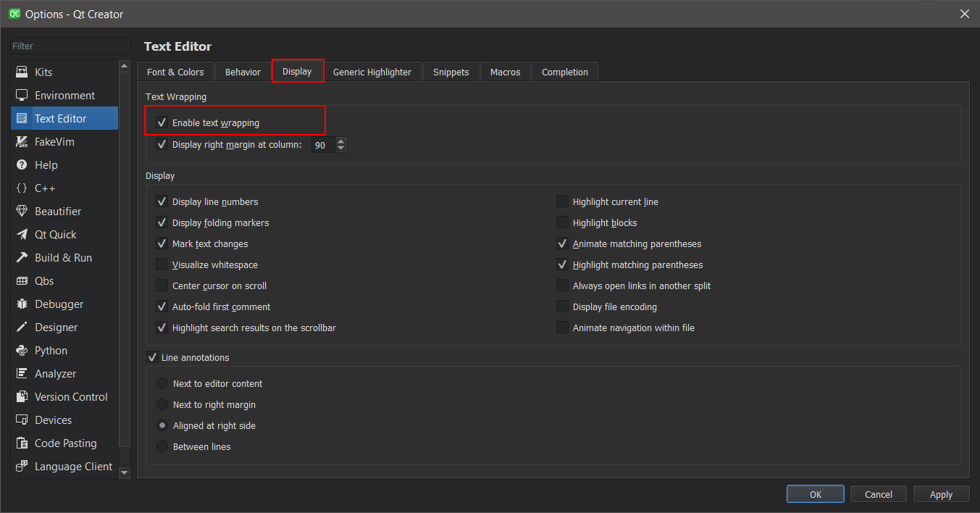Enable Highlight blocks checkbox
The image size is (980, 513).
[x=563, y=223]
